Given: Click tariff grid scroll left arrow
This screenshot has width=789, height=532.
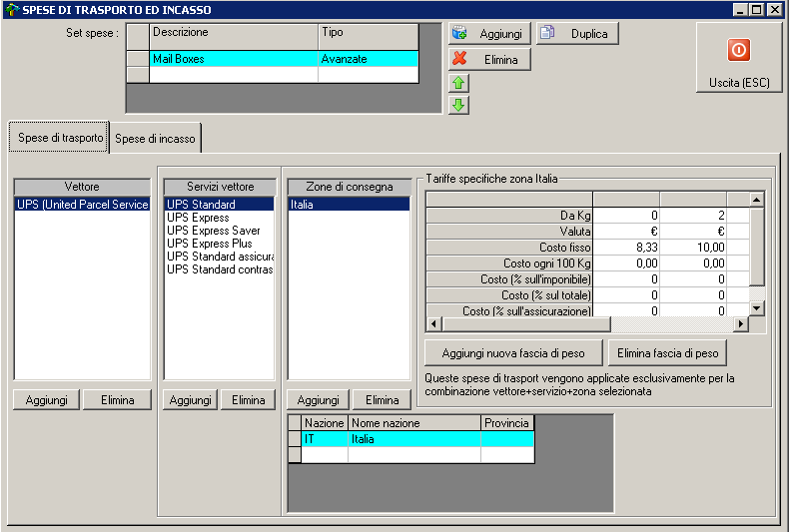Looking at the screenshot, I should [x=434, y=323].
